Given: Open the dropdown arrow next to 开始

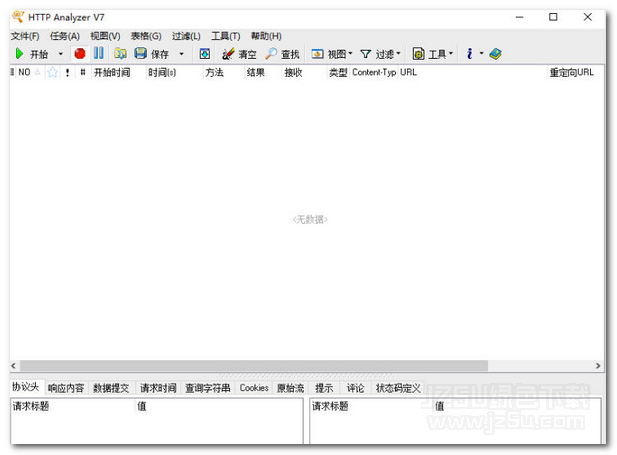Looking at the screenshot, I should [x=61, y=54].
